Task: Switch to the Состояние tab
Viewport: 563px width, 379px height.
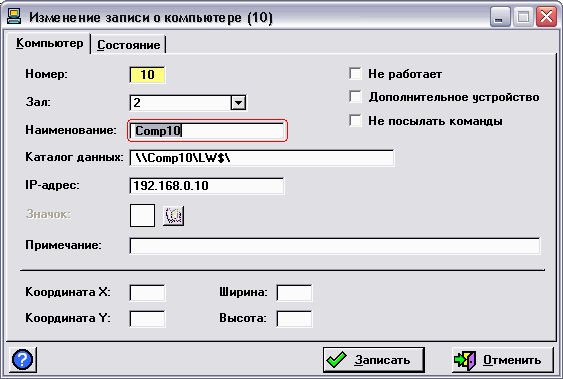Action: [128, 45]
